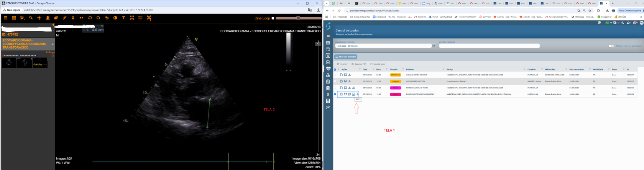This screenshot has width=644, height=170.
Task: Open the search/zoom tool in viewer toolbar
Action: click(31, 18)
